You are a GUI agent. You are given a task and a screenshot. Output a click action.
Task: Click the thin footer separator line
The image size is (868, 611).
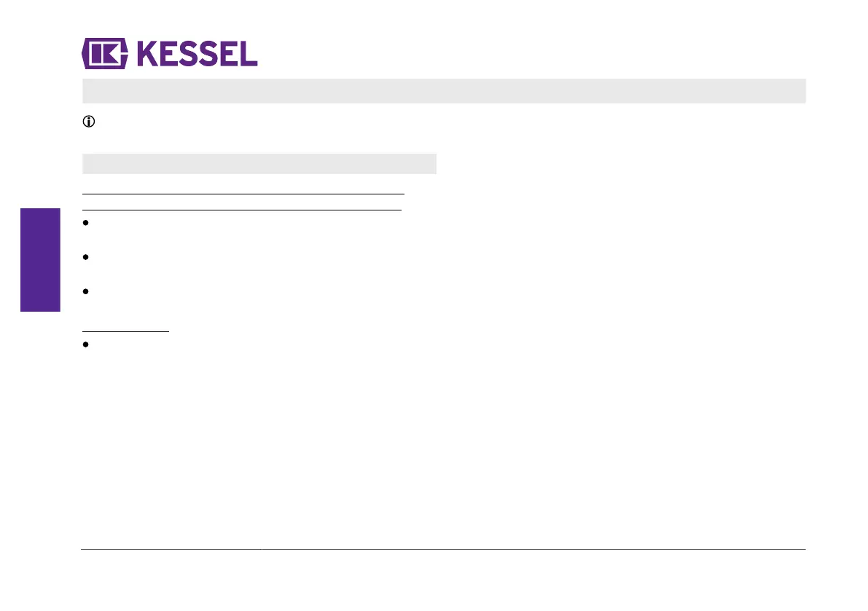tap(443, 550)
